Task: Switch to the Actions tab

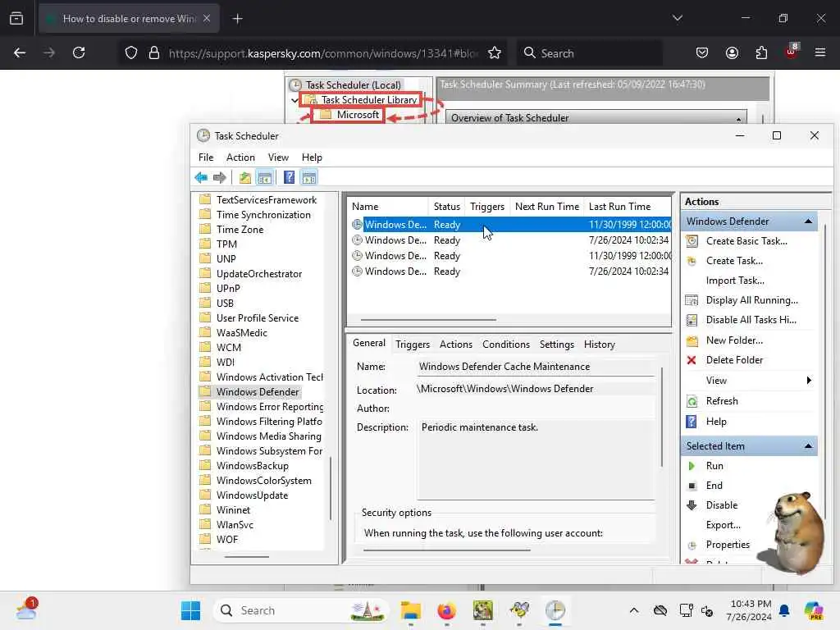Action: pos(456,345)
